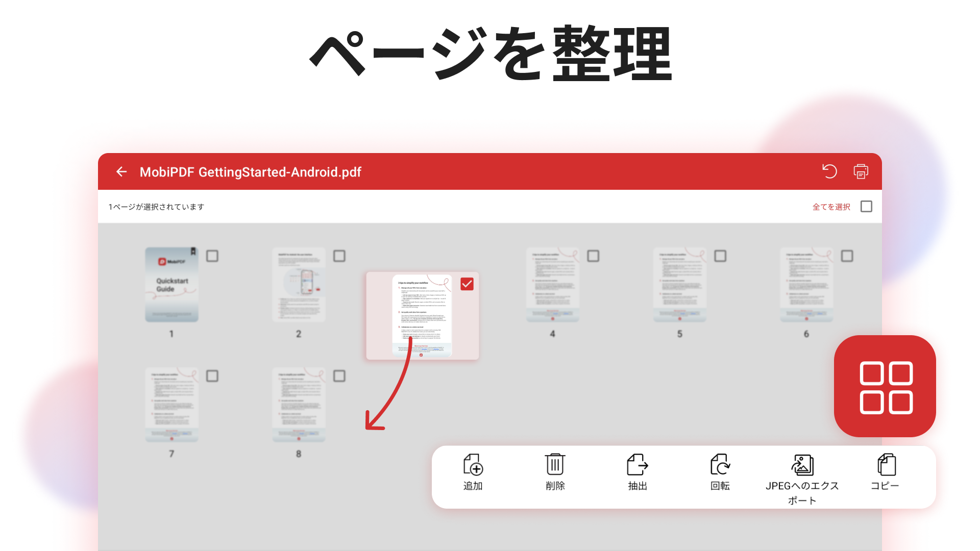Go back using the arrow in the header

(x=121, y=172)
